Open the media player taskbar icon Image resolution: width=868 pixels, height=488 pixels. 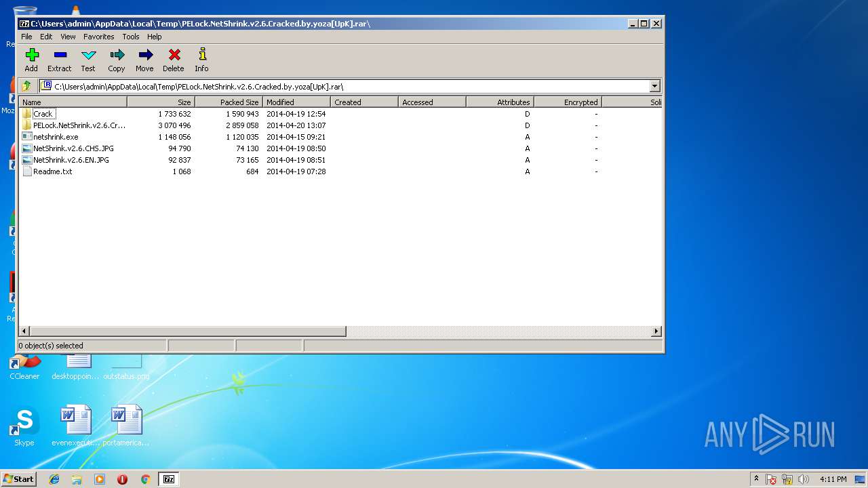[x=100, y=479]
